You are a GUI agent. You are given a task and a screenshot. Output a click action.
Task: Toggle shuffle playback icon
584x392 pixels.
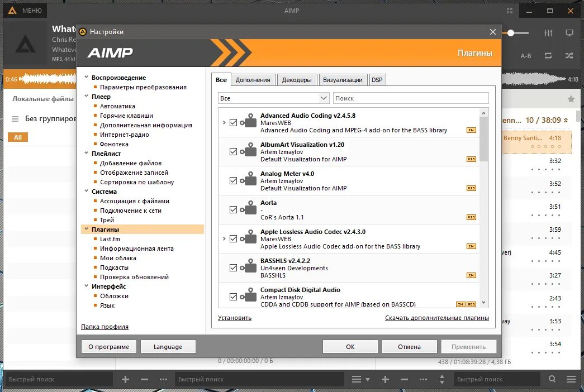tap(569, 55)
